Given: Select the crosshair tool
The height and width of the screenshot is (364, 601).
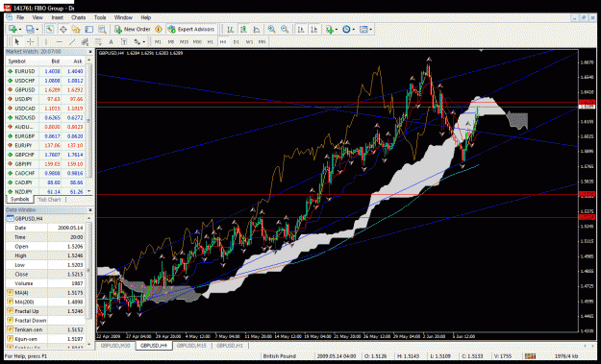Looking at the screenshot, I should point(30,41).
